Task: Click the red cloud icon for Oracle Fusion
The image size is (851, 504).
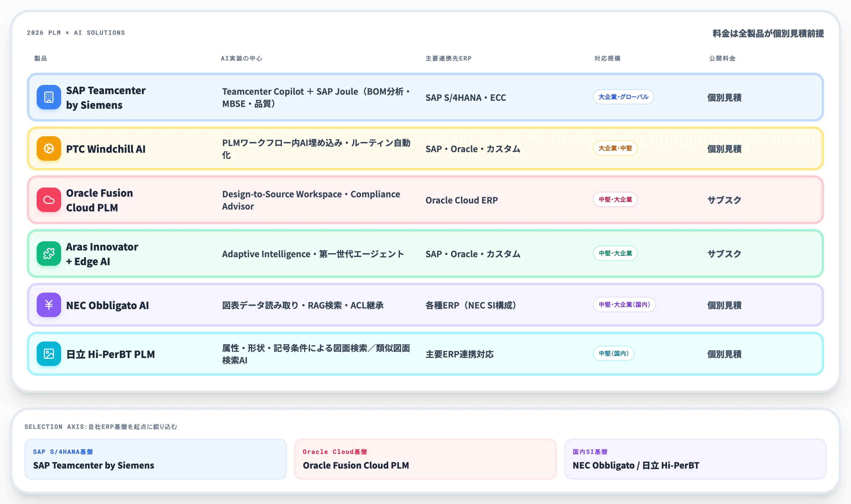Action: pyautogui.click(x=49, y=200)
